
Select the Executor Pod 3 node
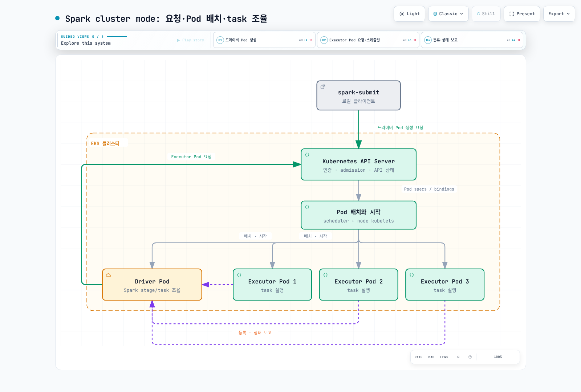[x=445, y=285]
